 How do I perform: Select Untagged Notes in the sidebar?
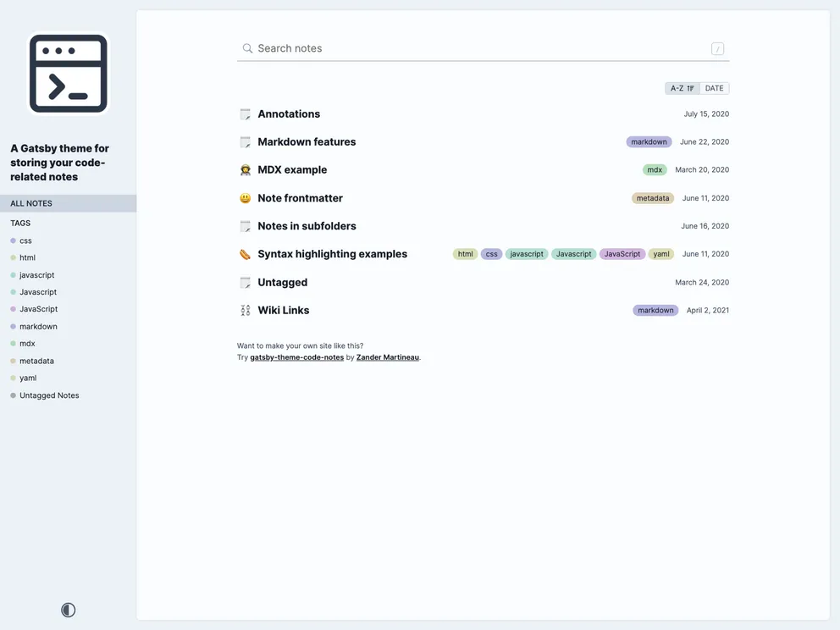coord(48,395)
